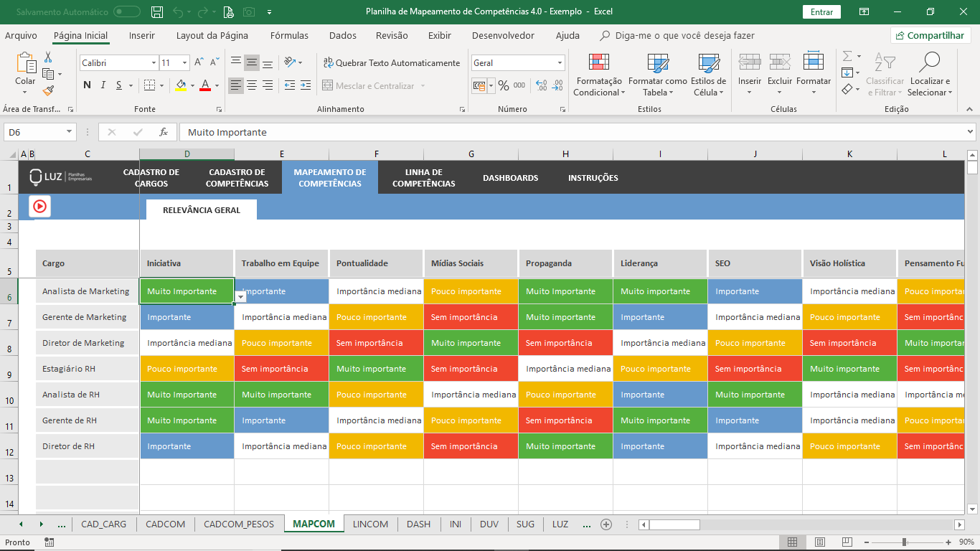Click the red play video icon
Image resolution: width=980 pixels, height=551 pixels.
39,206
